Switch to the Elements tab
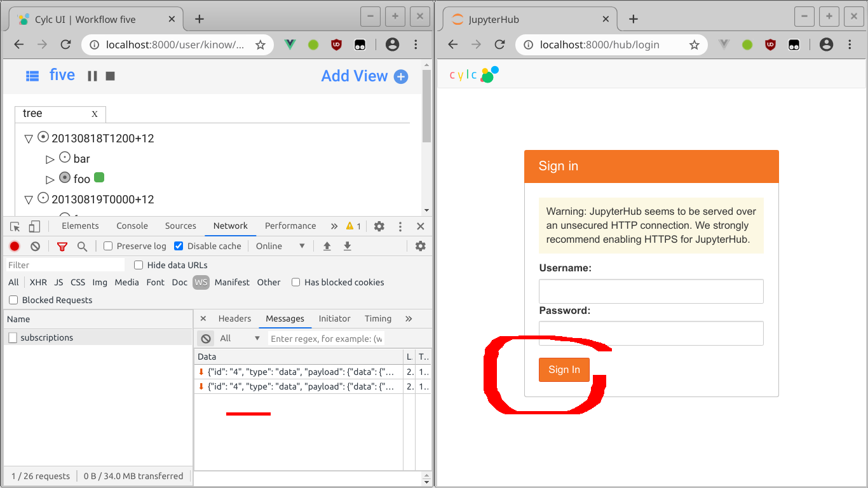Screen dimensions: 868x488 click(80, 226)
